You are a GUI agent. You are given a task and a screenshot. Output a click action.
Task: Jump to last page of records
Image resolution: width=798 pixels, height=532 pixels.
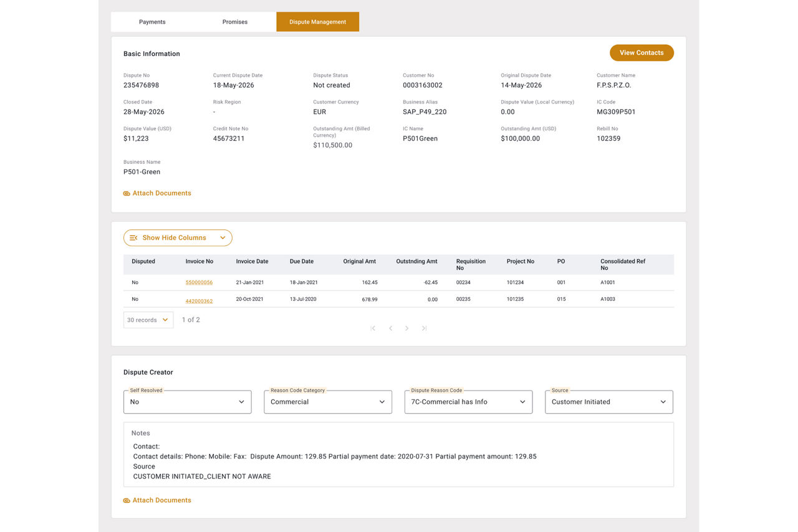[x=424, y=328]
